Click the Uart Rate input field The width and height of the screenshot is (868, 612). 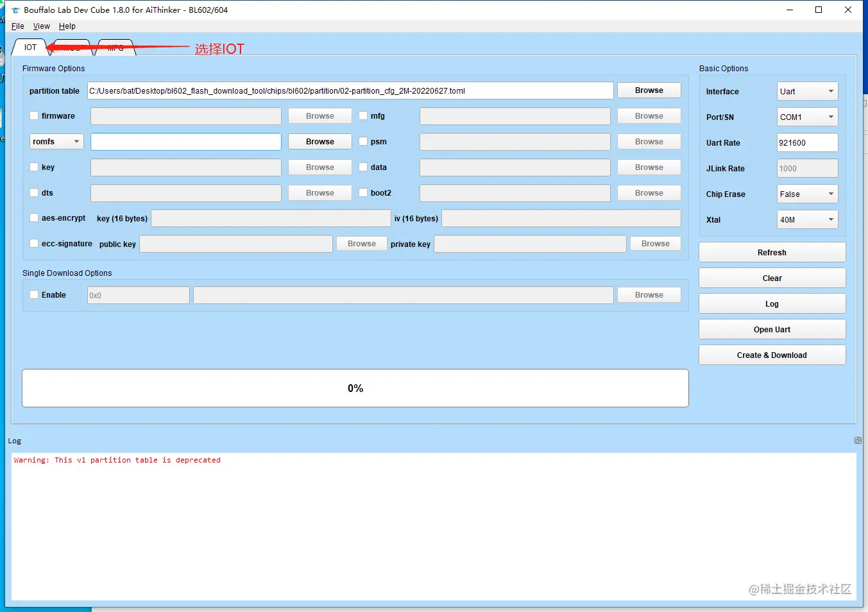[807, 143]
